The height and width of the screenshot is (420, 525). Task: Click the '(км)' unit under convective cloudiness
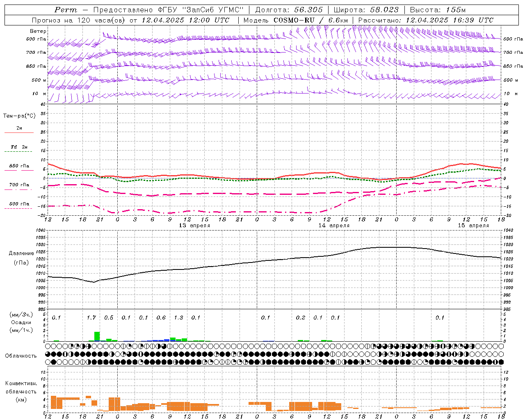click(21, 399)
